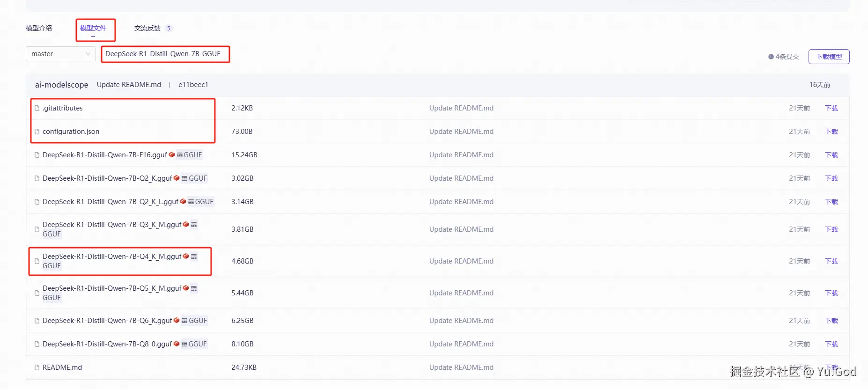Click file icon beside the F16.gguf row

(x=37, y=155)
